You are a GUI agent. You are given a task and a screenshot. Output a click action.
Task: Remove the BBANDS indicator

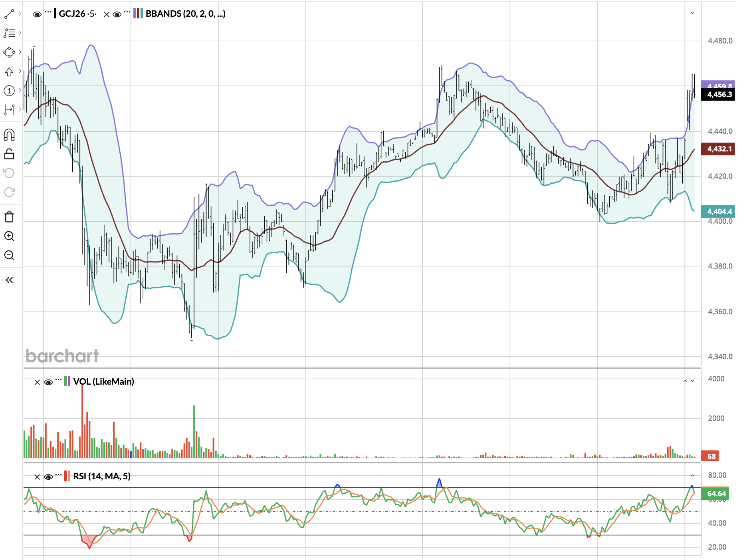coord(107,14)
